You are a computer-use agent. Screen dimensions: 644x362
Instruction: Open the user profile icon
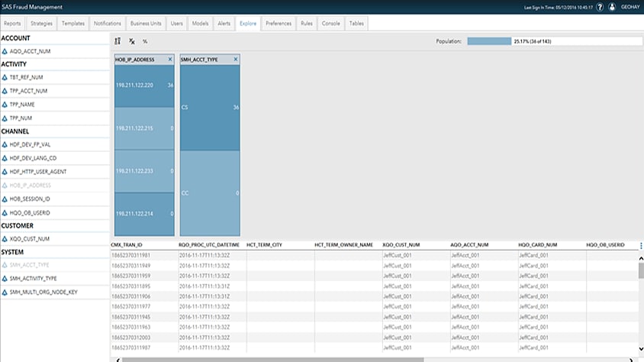pos(612,7)
